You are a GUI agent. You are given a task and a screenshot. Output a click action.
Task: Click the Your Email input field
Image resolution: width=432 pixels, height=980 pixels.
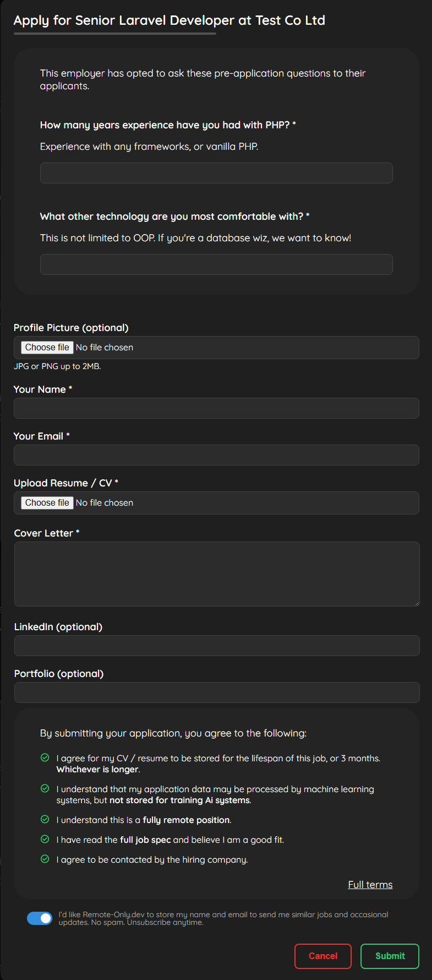216,455
